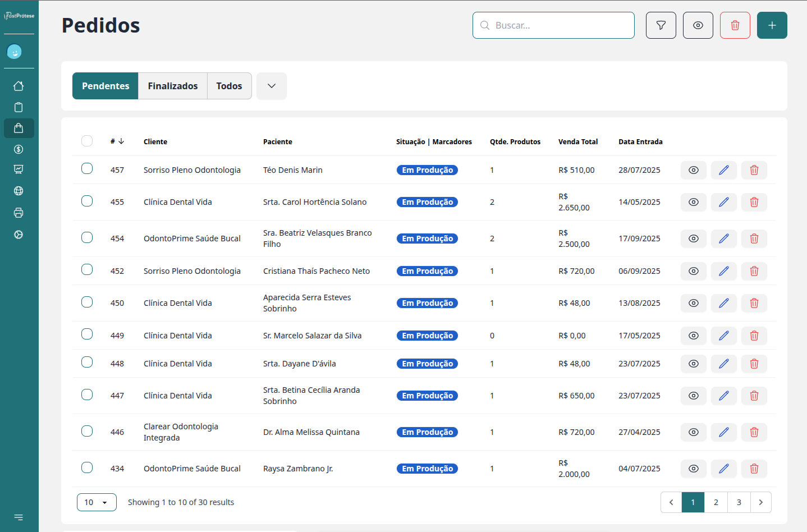View order 452 details with eye icon
The image size is (807, 532).
click(693, 271)
